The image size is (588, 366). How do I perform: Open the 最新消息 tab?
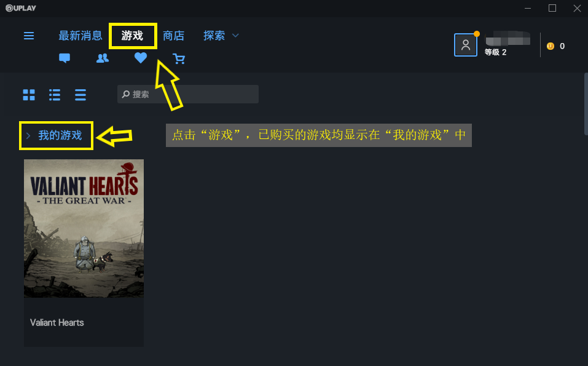tap(80, 36)
